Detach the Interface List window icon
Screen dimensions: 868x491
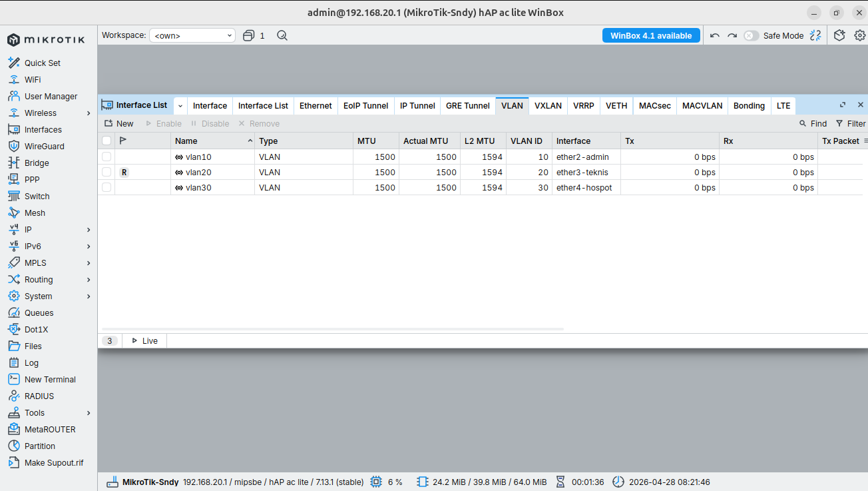click(843, 105)
